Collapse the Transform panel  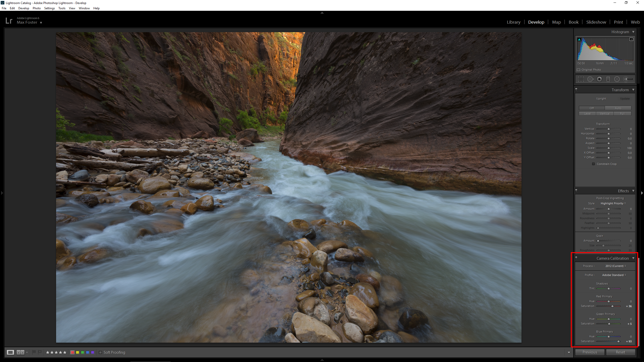(x=633, y=90)
